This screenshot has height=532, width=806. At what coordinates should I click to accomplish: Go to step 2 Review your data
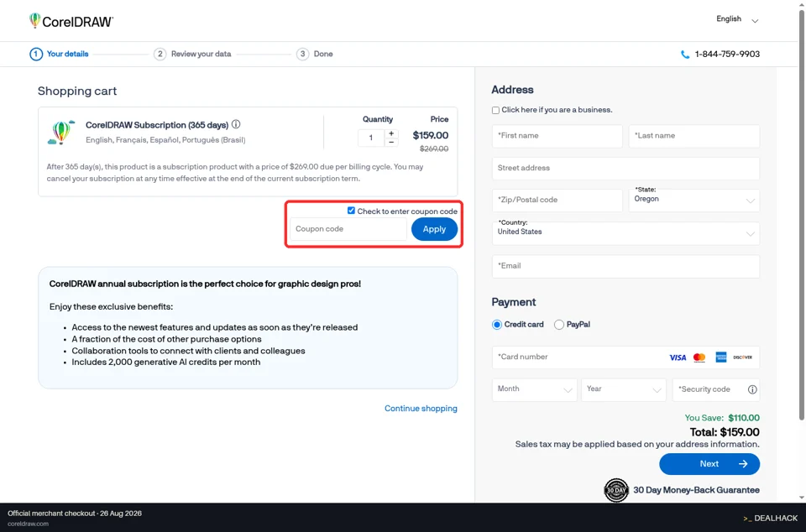click(x=192, y=54)
